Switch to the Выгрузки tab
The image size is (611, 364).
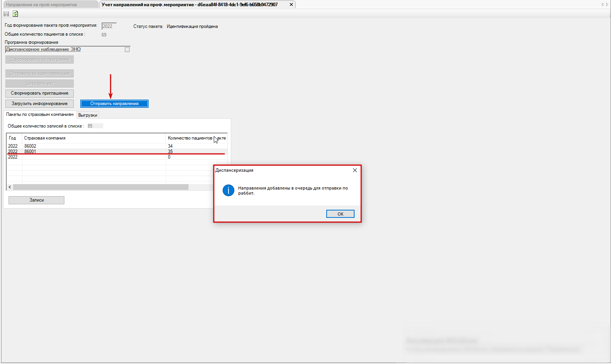pyautogui.click(x=88, y=115)
